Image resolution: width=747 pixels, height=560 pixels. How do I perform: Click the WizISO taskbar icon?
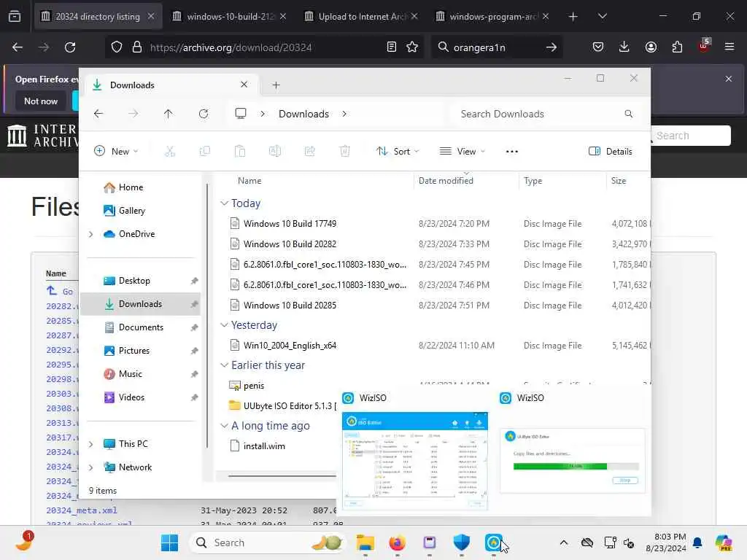(x=494, y=542)
